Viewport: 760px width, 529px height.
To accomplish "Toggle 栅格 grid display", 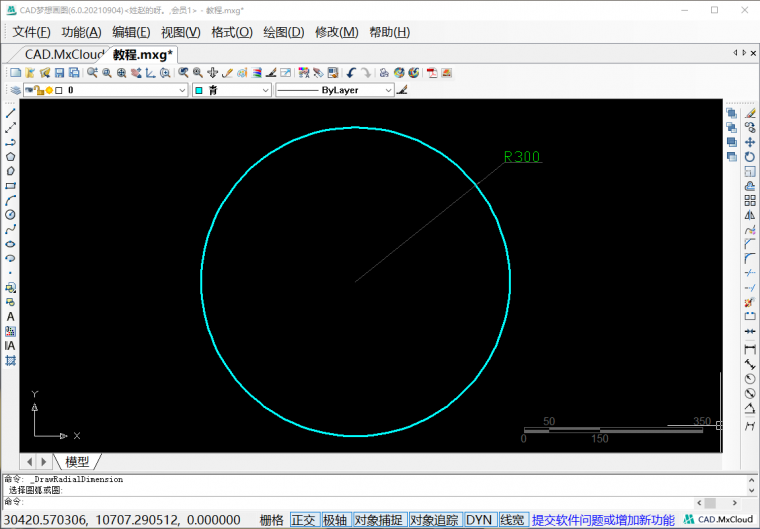I will coord(271,520).
